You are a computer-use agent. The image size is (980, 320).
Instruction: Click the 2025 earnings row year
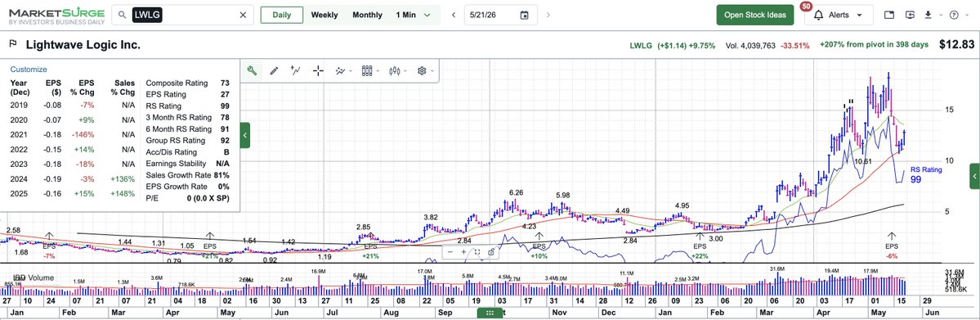pos(19,193)
